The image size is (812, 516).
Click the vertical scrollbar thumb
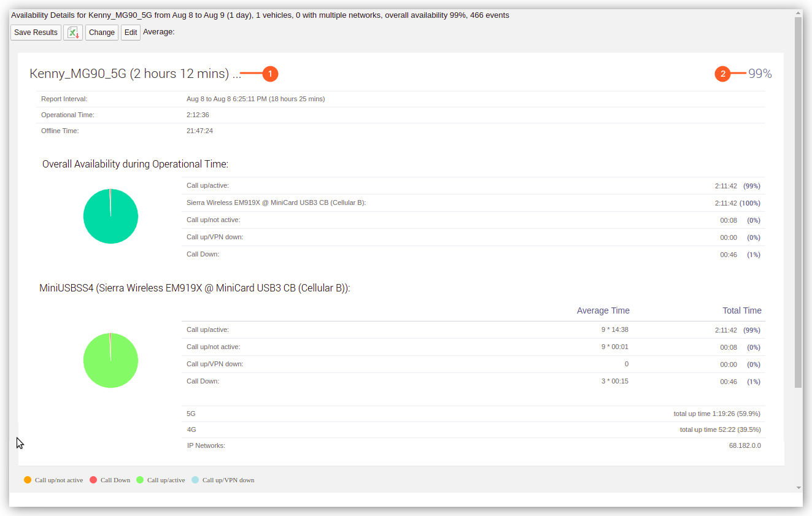798,202
